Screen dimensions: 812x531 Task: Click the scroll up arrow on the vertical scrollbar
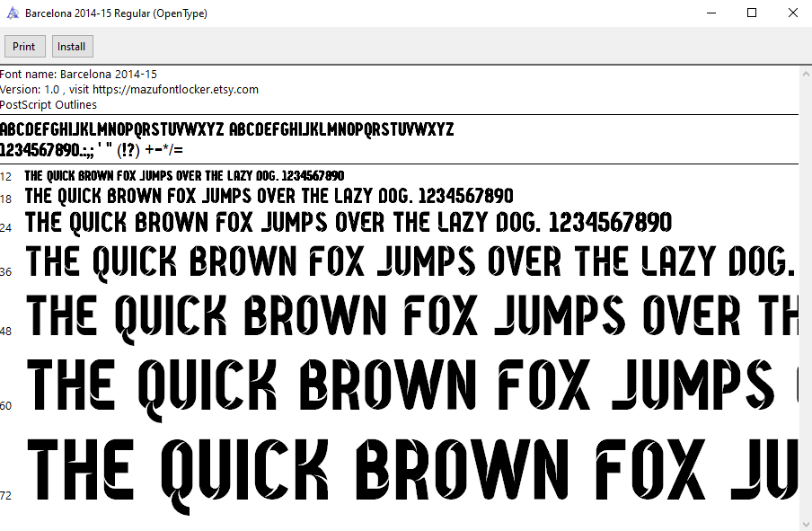(x=805, y=73)
